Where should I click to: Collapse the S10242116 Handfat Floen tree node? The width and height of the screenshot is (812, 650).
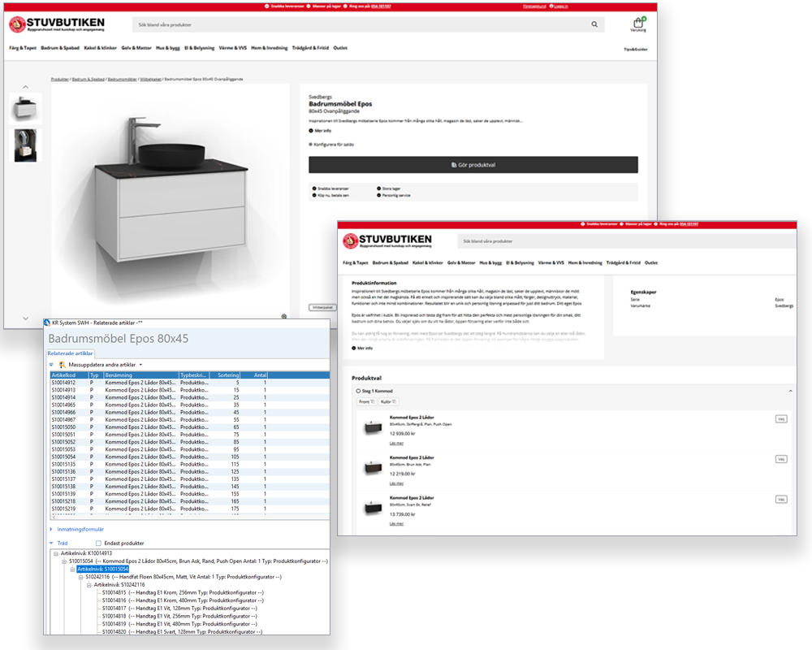click(x=80, y=577)
